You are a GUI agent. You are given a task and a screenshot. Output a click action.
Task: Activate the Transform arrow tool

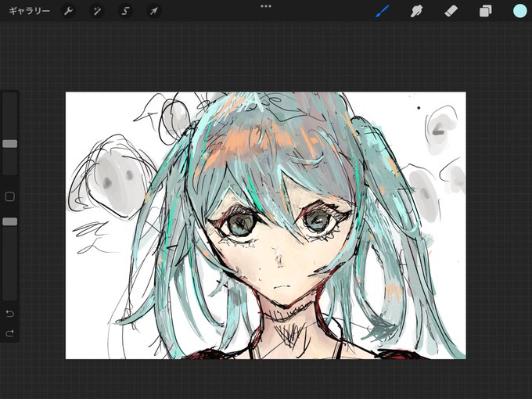(x=153, y=11)
